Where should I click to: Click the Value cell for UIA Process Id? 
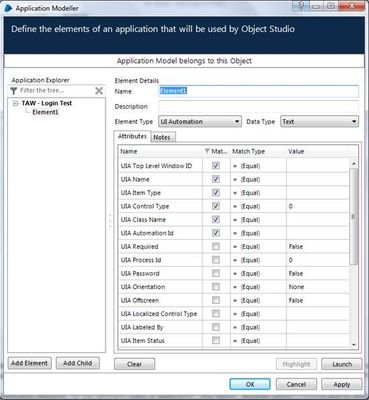(x=318, y=260)
